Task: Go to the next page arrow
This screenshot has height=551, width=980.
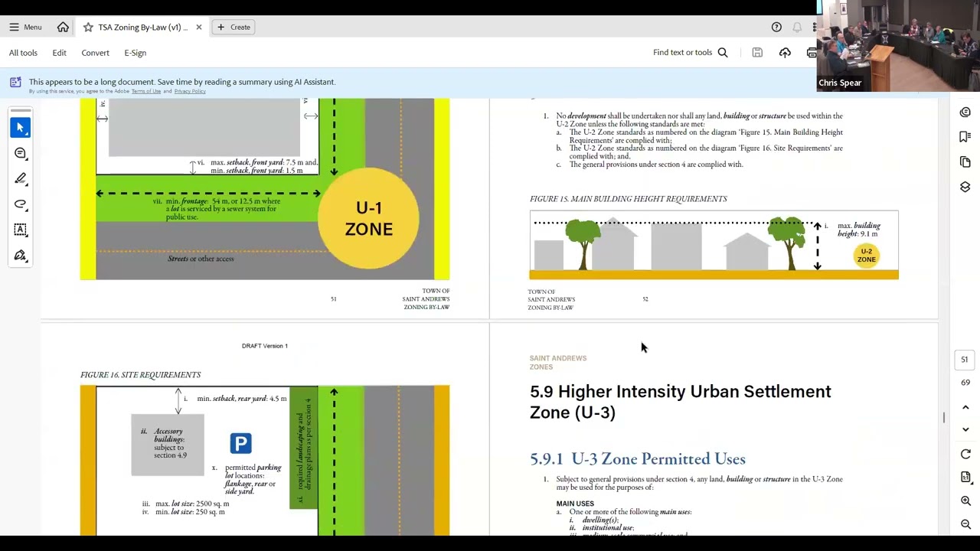Action: [x=965, y=429]
